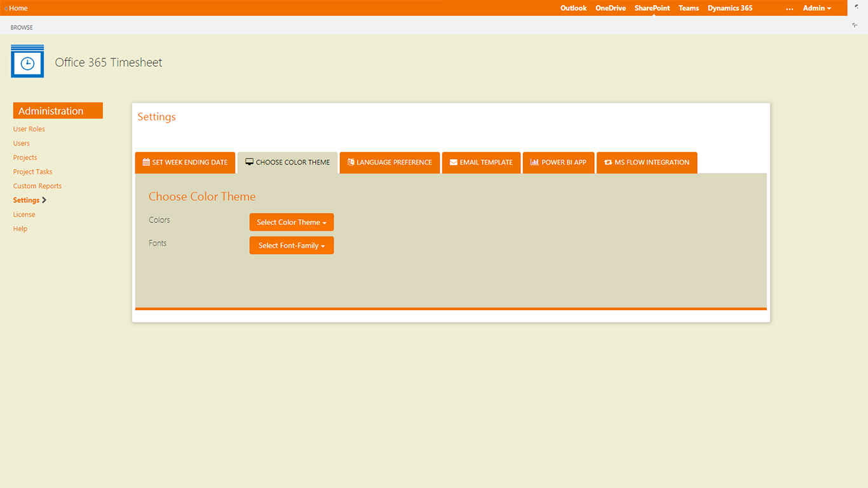Select the Choose Color Theme tab

point(287,163)
